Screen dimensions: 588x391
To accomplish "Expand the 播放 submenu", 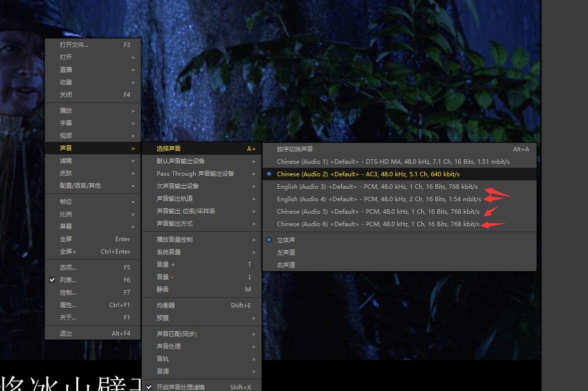I will click(93, 111).
